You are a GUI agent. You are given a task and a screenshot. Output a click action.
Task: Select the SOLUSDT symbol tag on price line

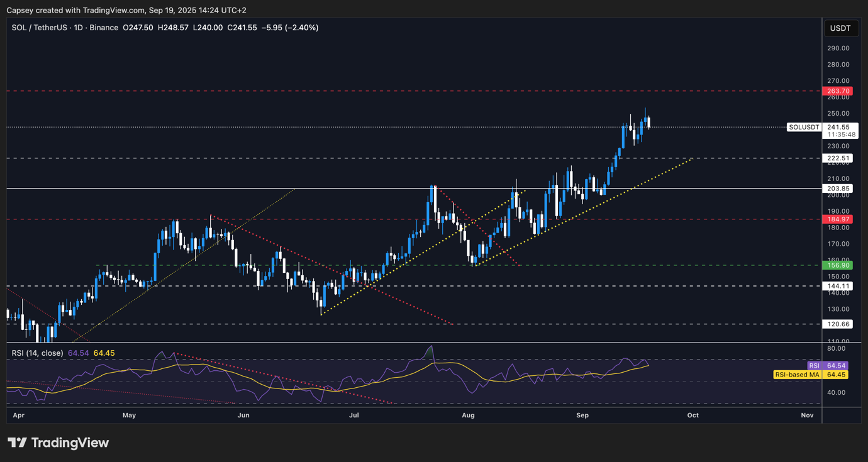click(804, 127)
